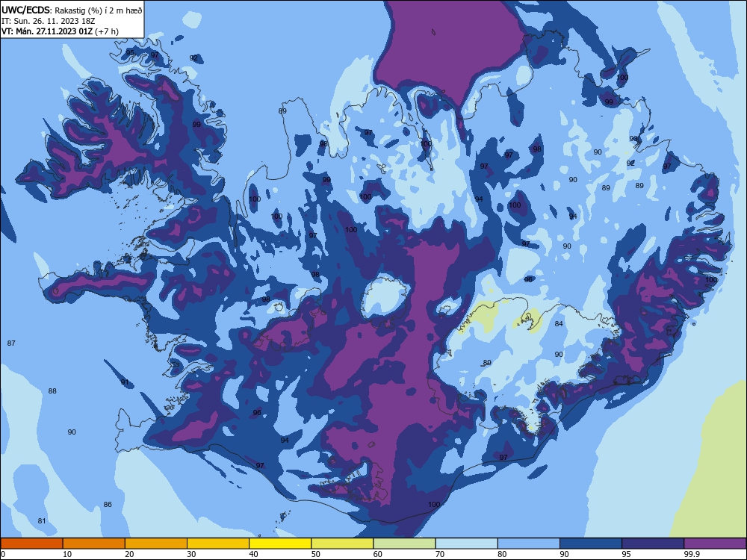Click the "UWC/ECDS" title text
Image resolution: width=747 pixels, height=560 pixels.
[x=25, y=10]
